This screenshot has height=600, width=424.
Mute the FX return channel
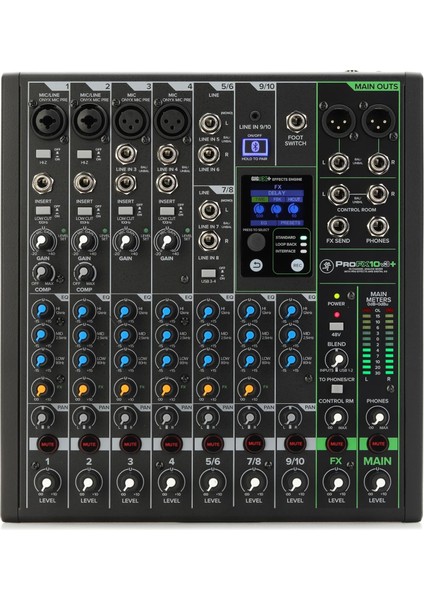click(x=336, y=444)
